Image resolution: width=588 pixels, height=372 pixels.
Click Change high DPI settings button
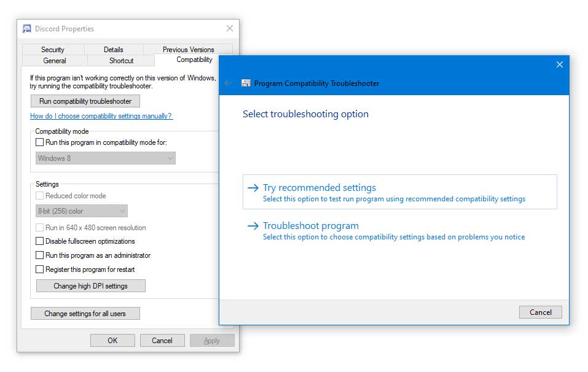[91, 286]
